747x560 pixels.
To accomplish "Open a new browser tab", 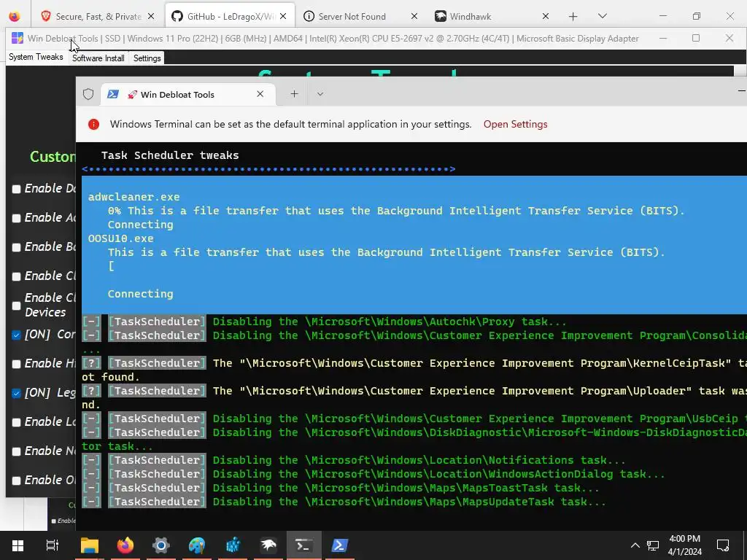I will [x=573, y=17].
